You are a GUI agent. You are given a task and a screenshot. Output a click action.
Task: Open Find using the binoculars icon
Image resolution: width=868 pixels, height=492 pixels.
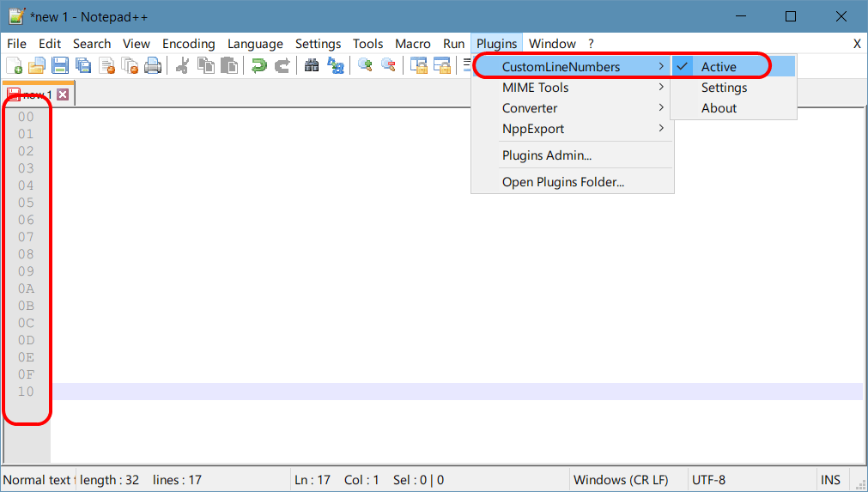tap(312, 65)
